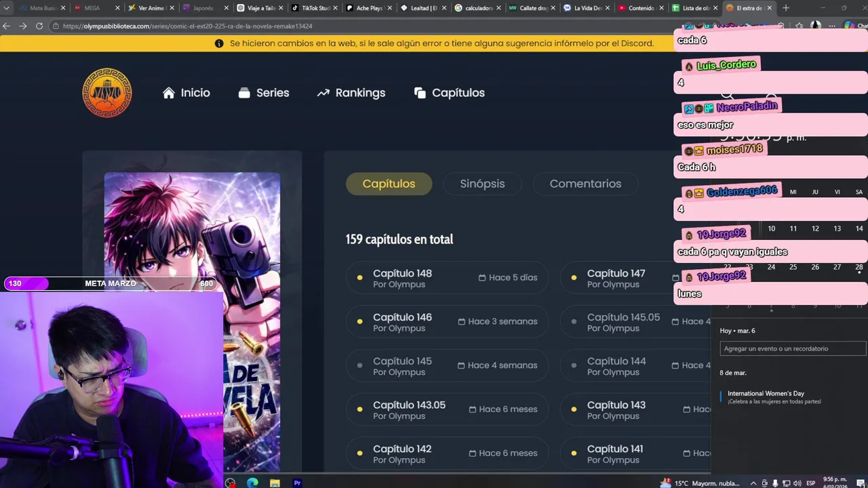Image resolution: width=868 pixels, height=488 pixels.
Task: Click NecroPaladin username in chat overlay
Action: coord(747,107)
